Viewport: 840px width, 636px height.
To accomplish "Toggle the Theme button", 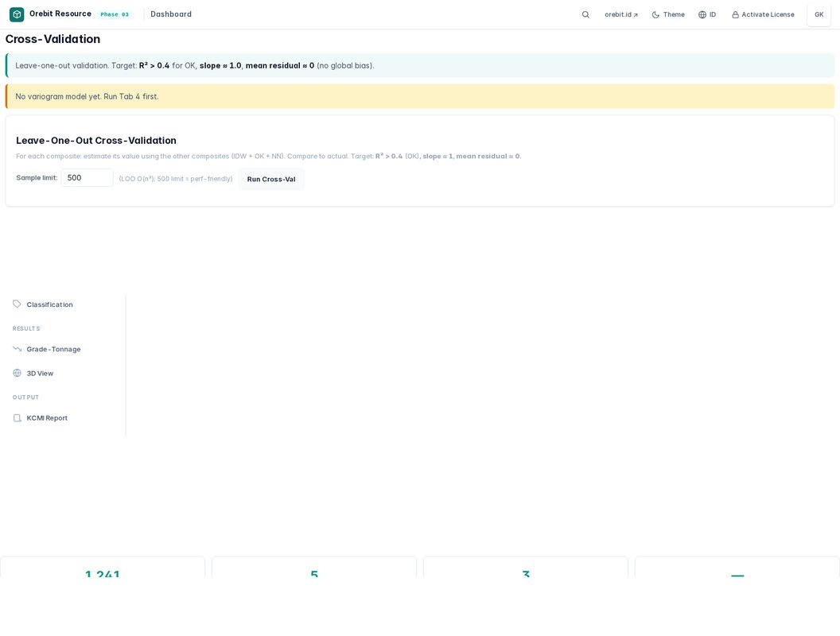I will coord(668,14).
